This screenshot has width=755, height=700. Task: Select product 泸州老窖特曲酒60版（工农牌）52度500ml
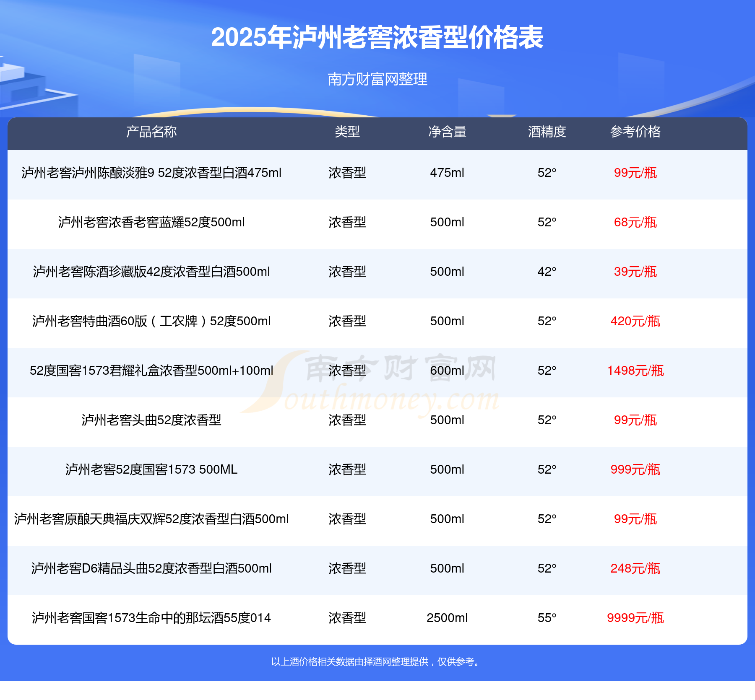point(151,321)
